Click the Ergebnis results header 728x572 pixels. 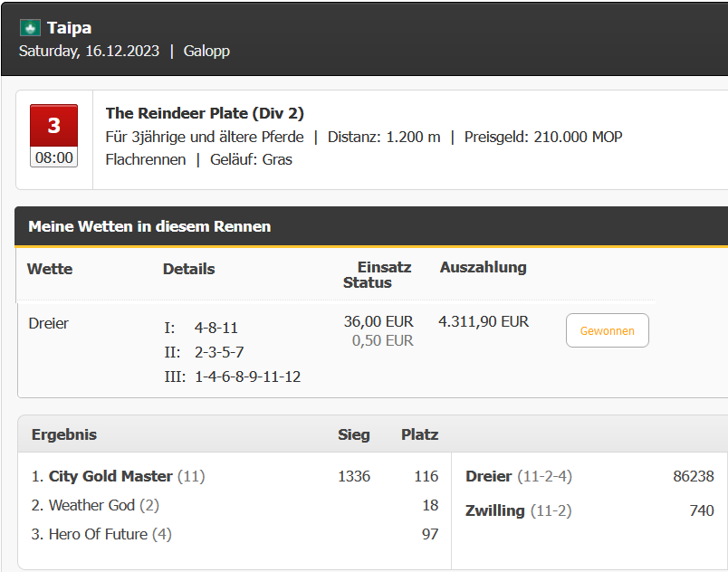(64, 434)
